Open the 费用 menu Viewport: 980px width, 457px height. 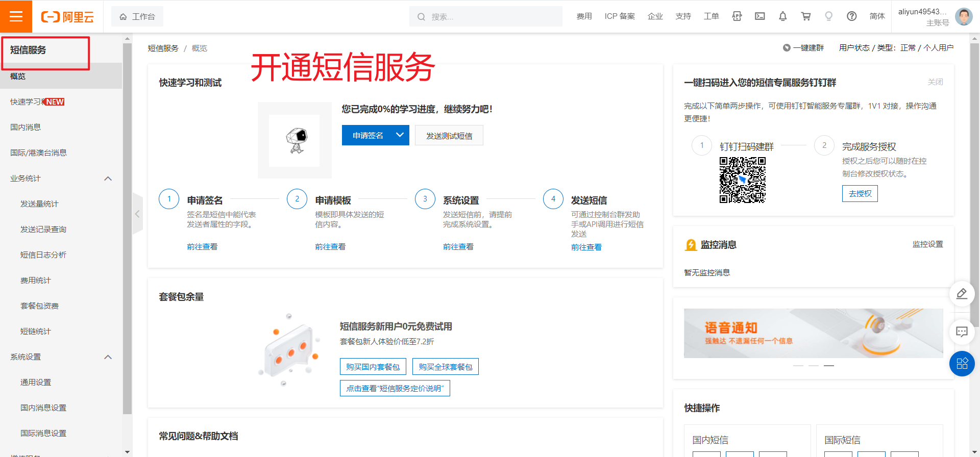pos(584,16)
